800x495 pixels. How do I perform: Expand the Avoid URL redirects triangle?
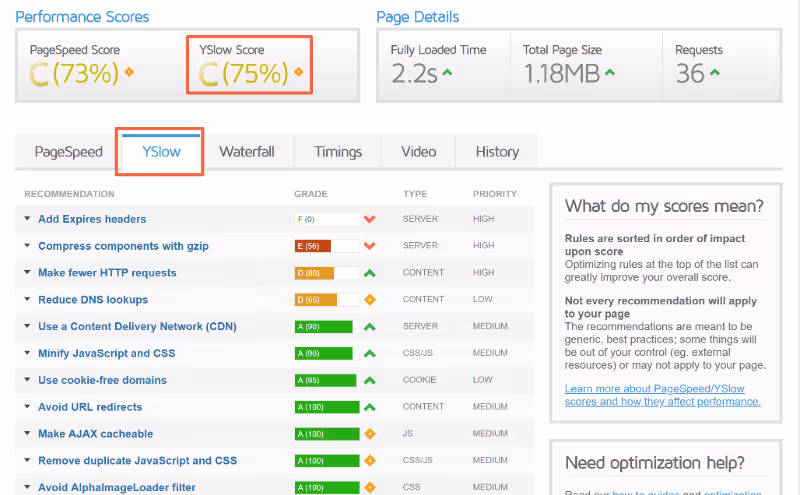tap(27, 406)
